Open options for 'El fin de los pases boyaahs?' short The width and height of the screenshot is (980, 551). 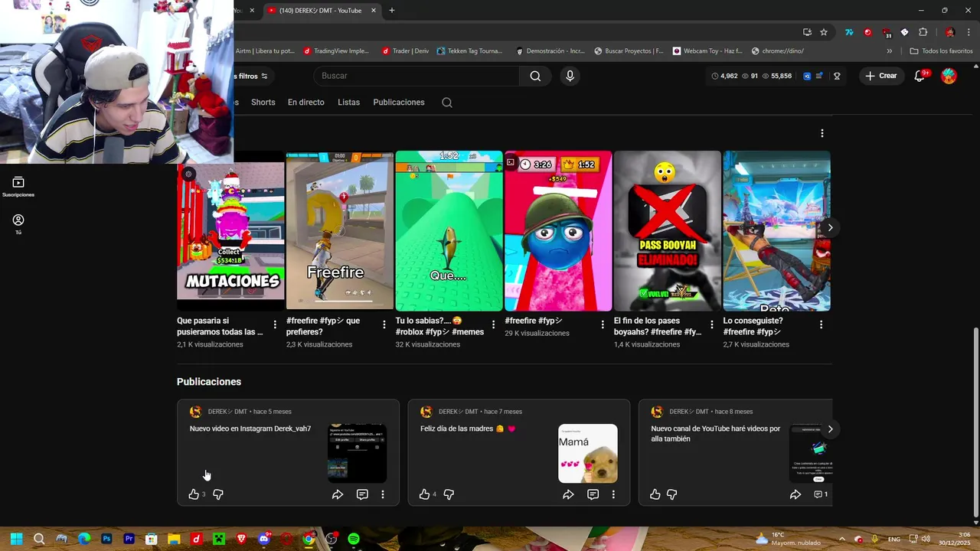pyautogui.click(x=712, y=324)
